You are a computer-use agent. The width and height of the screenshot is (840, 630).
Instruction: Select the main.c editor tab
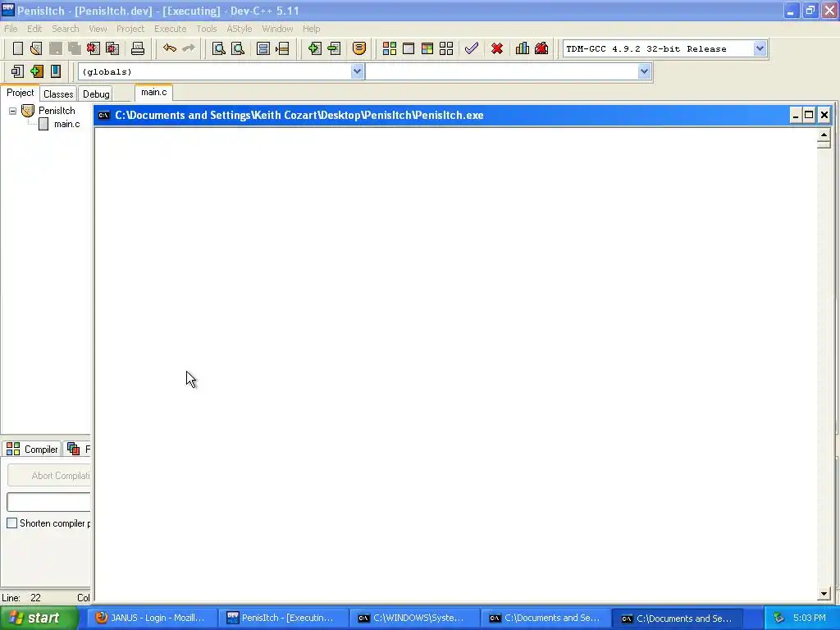coord(153,92)
